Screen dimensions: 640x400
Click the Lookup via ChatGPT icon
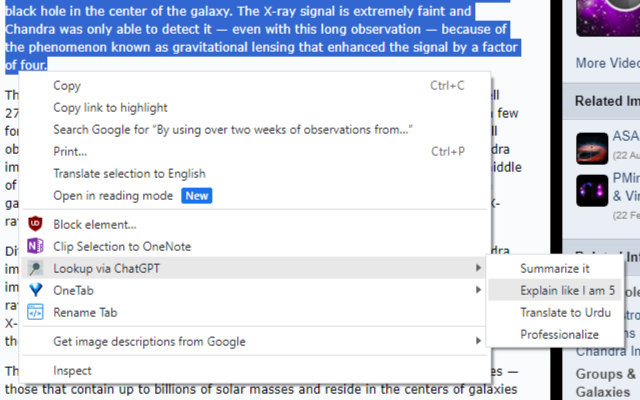pyautogui.click(x=35, y=268)
